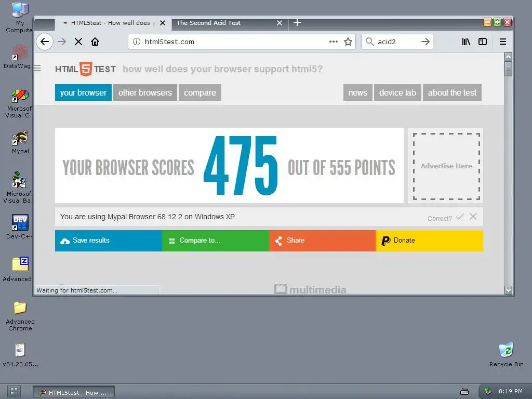Open the site hamburger menu at left
This screenshot has width=532, height=399.
point(37,68)
